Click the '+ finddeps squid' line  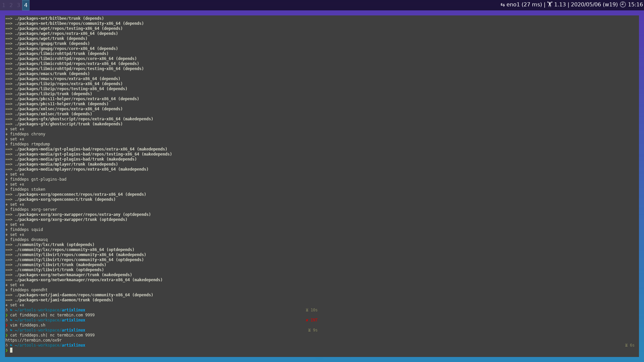(24, 230)
